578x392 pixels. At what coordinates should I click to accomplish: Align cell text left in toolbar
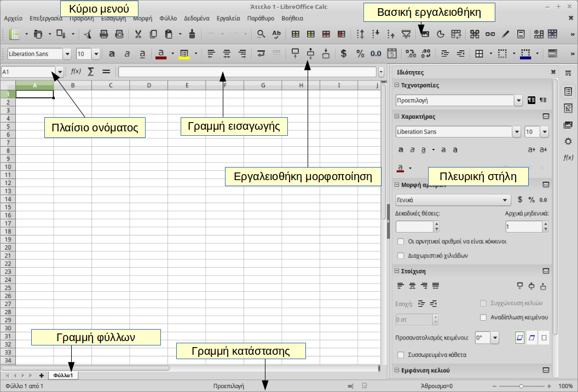[x=211, y=54]
